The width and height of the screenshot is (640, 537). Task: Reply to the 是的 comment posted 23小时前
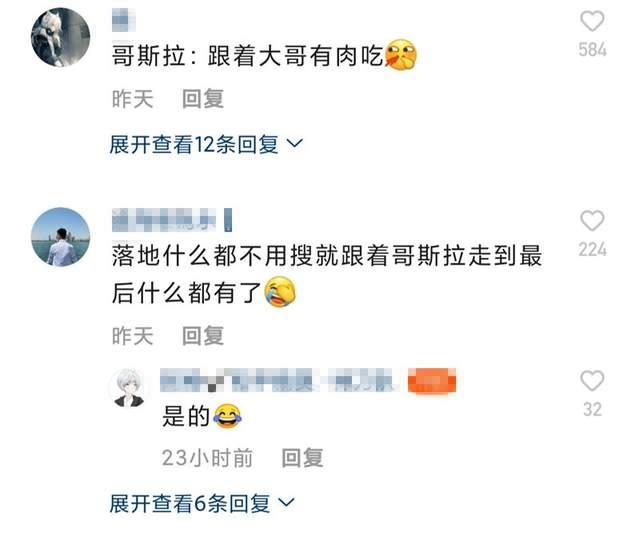[302, 458]
